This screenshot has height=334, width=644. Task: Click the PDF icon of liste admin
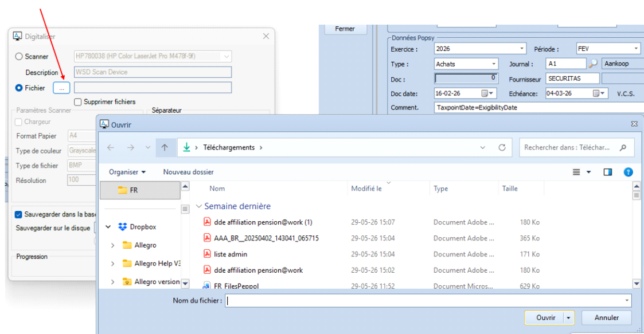[207, 254]
